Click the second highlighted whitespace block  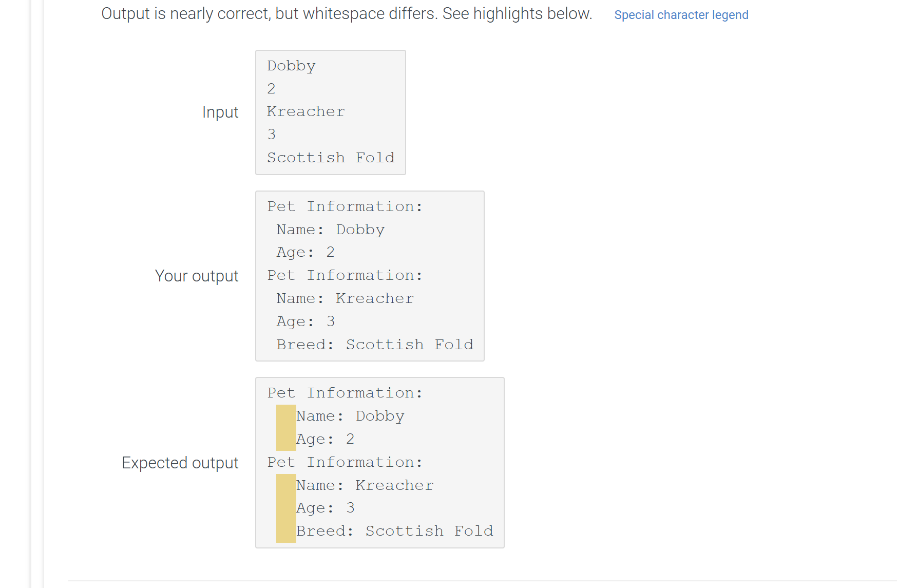[286, 508]
